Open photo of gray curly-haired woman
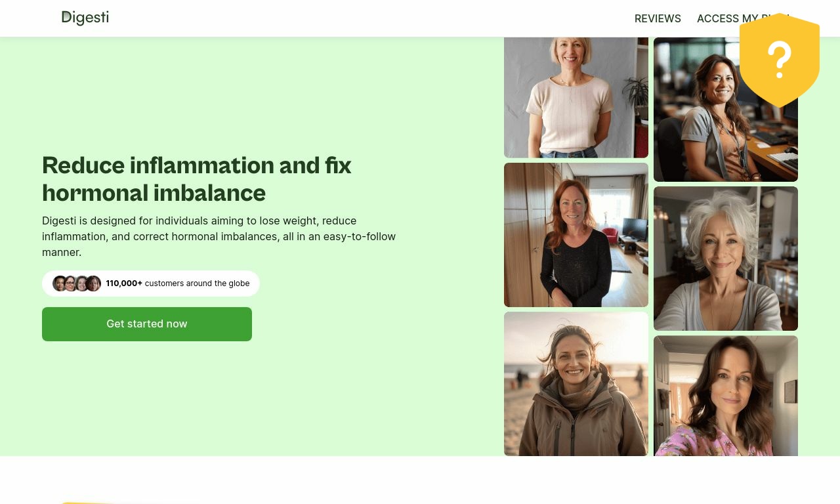The height and width of the screenshot is (504, 840). (x=726, y=259)
